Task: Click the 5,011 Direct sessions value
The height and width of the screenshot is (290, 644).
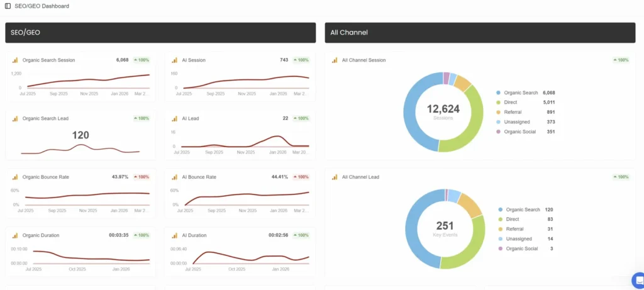Action: point(548,103)
